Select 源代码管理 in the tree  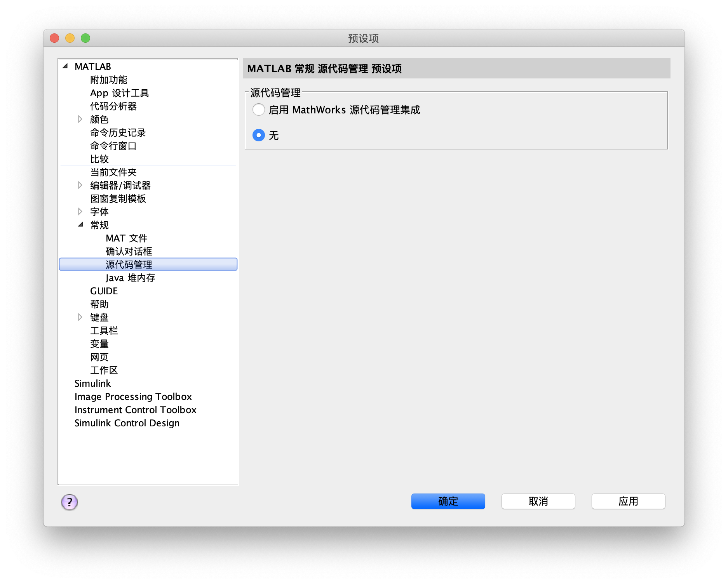point(148,264)
